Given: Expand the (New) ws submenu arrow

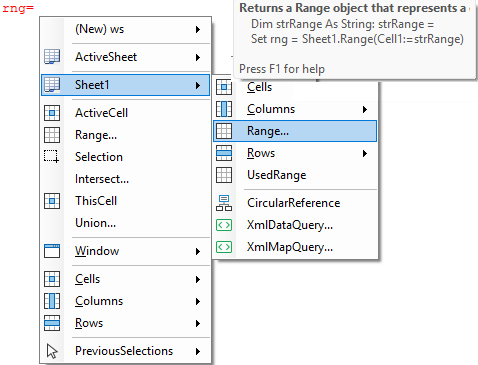Looking at the screenshot, I should (198, 29).
